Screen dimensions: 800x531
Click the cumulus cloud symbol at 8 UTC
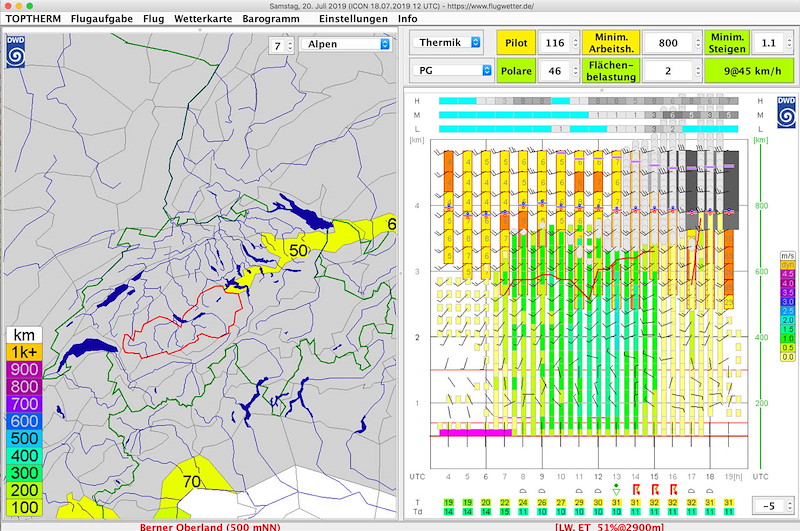[523, 491]
